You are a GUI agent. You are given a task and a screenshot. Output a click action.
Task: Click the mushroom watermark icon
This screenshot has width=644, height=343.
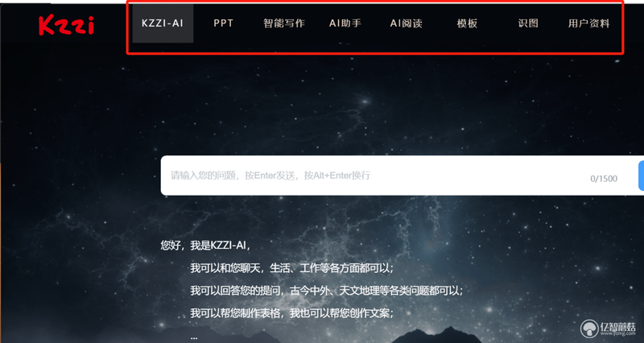tap(589, 329)
